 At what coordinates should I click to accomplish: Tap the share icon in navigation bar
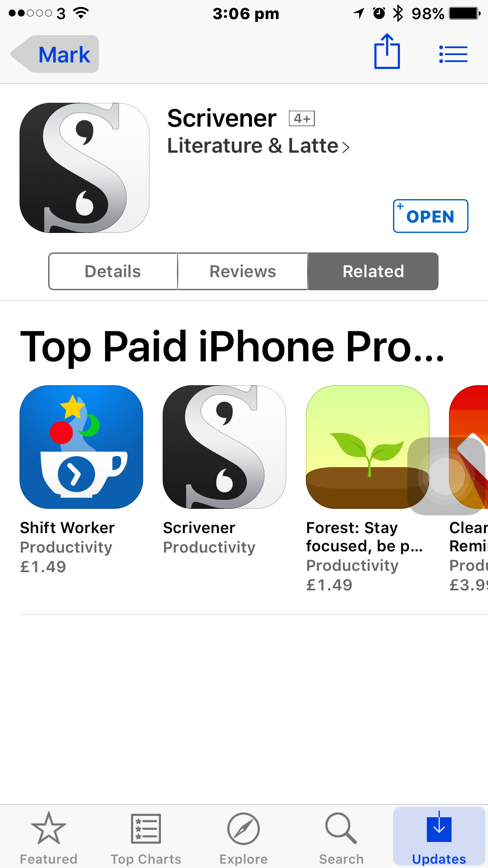click(387, 52)
